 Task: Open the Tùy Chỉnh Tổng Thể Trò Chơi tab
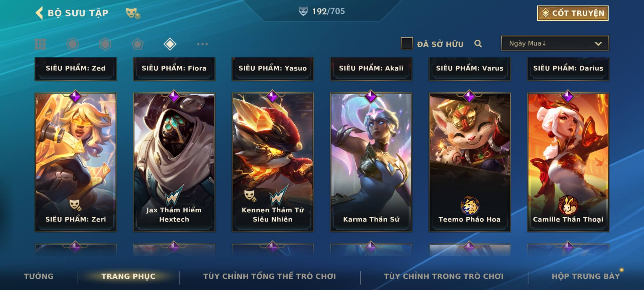(x=269, y=276)
